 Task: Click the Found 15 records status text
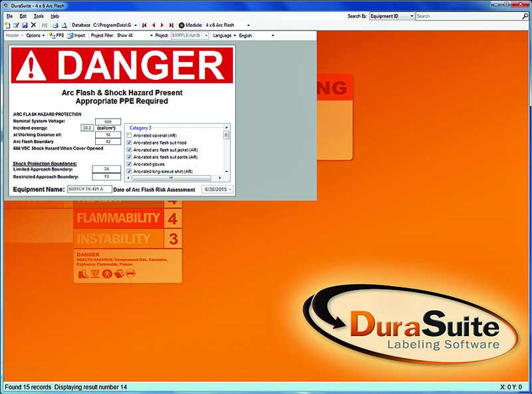point(28,387)
